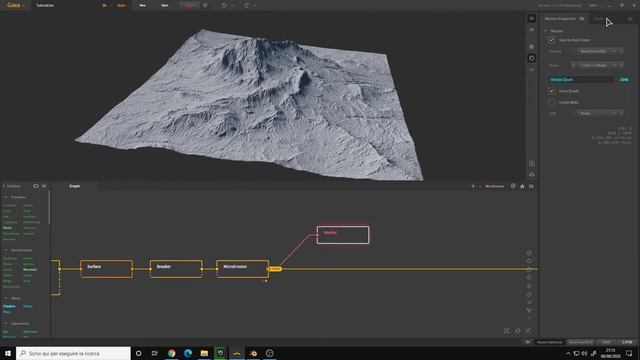640x360 pixels.
Task: Click the yellow output port badge on MicroErosion
Action: (x=276, y=269)
